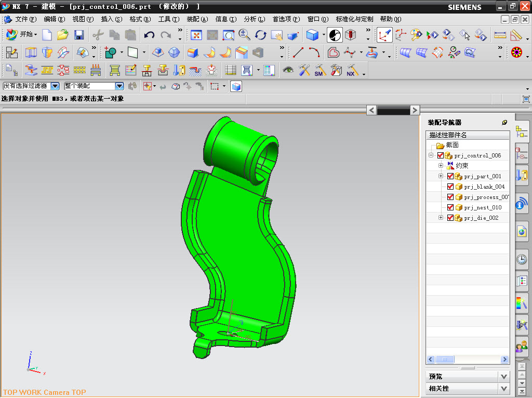The height and width of the screenshot is (398, 532).
Task: Uncheck the prj_blank_004 checkbox
Action: coord(450,187)
